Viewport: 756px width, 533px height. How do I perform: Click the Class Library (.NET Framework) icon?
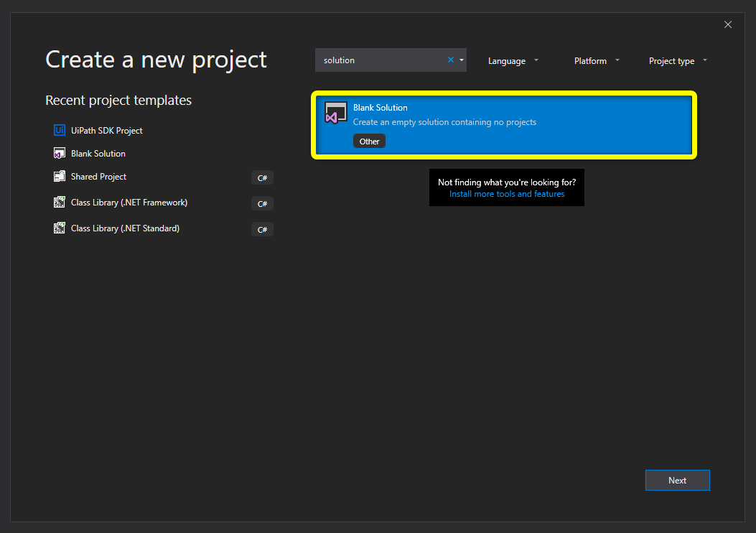[59, 202]
